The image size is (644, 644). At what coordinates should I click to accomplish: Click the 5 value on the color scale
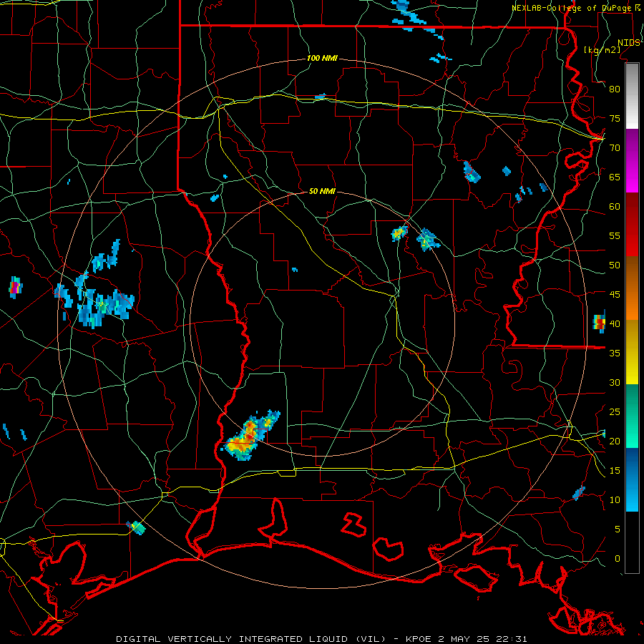pos(618,530)
